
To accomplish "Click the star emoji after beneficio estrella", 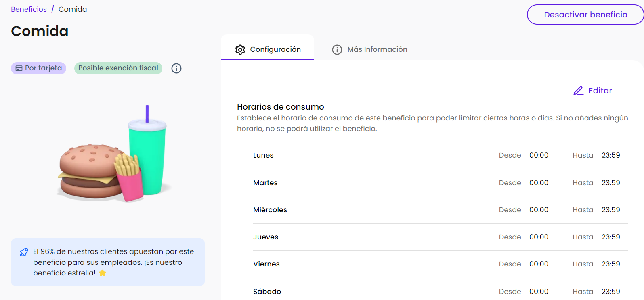I will tap(103, 273).
